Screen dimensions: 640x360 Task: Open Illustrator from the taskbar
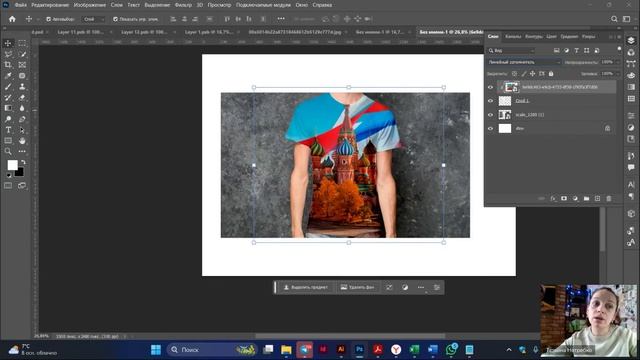coord(341,350)
